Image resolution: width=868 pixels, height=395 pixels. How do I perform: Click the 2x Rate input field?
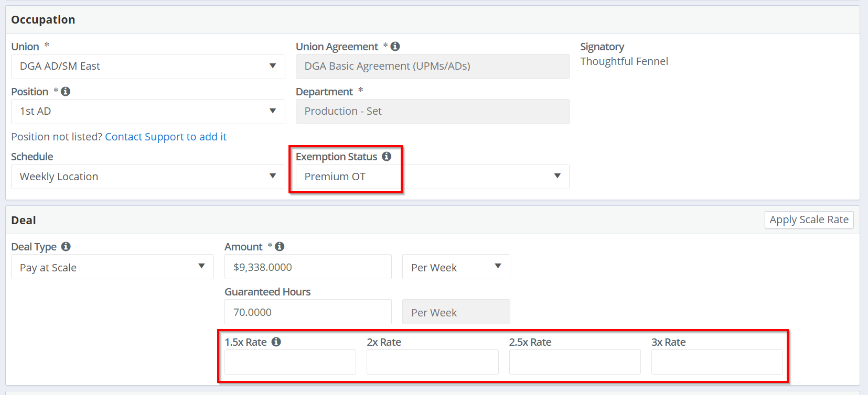click(x=432, y=362)
